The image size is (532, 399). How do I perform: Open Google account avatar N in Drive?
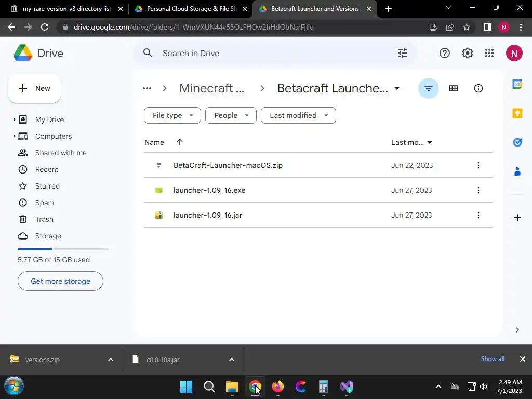point(514,53)
